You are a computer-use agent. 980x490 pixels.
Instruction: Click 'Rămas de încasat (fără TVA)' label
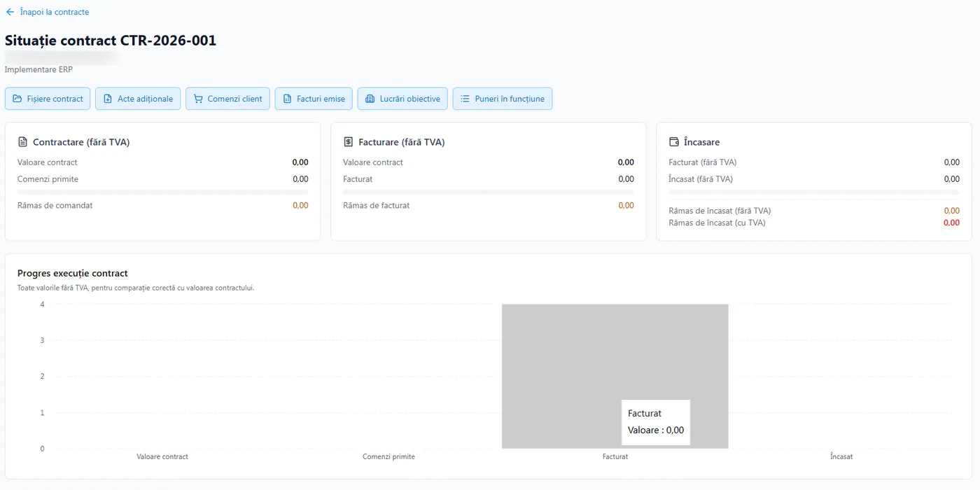tap(720, 211)
